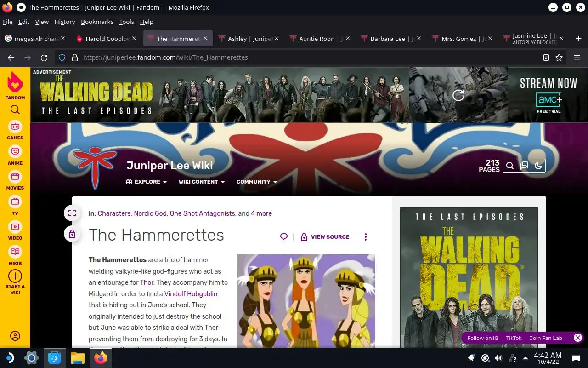Image resolution: width=588 pixels, height=368 pixels.
Task: Open the Firefox hamburger application menu
Action: coord(577,57)
